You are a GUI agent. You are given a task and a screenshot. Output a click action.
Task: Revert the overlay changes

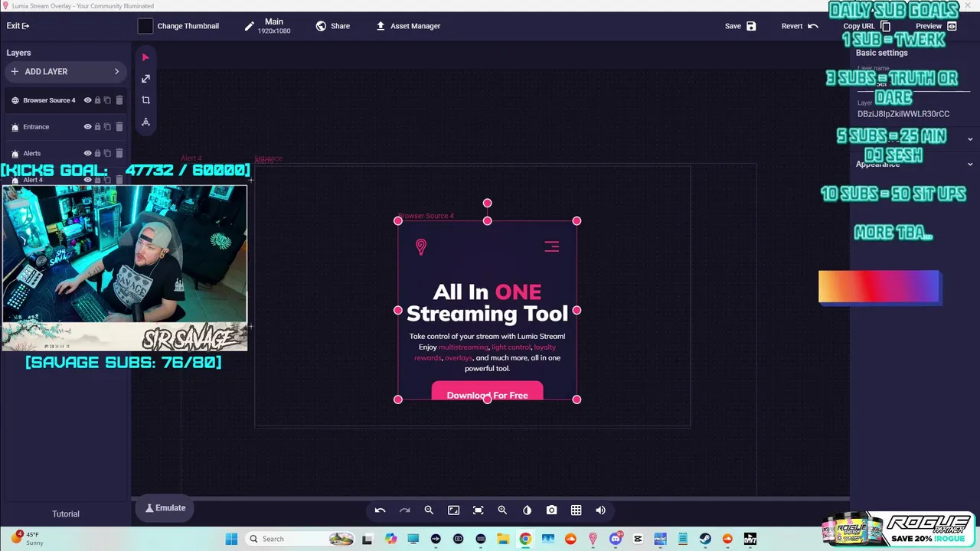[800, 26]
